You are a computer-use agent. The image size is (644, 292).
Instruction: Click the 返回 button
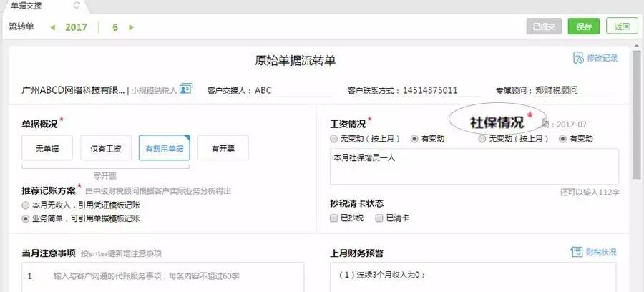click(622, 26)
